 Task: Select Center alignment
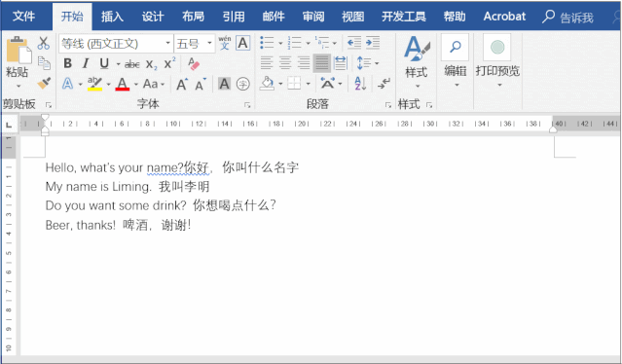coord(285,62)
